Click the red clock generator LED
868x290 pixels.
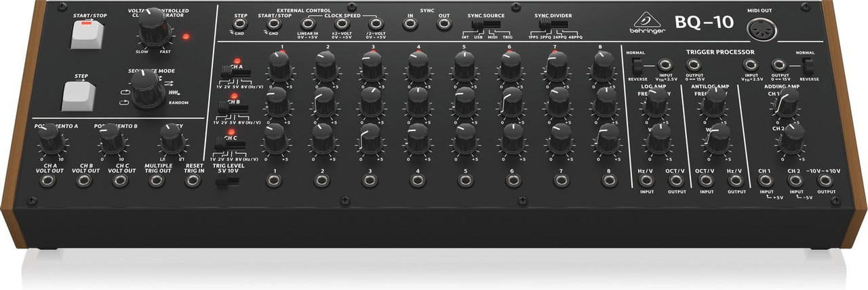[x=186, y=36]
